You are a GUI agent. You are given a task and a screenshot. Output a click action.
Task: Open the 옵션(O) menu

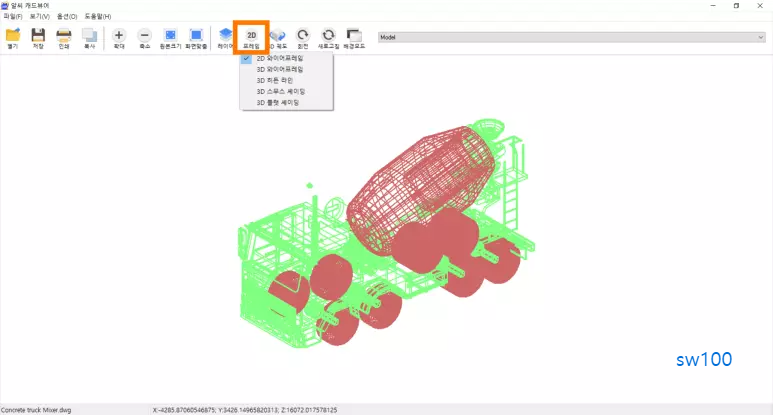point(67,16)
